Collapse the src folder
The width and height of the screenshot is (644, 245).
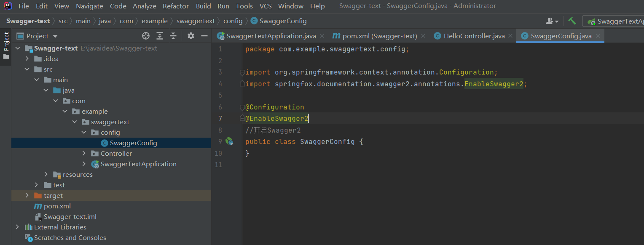click(27, 69)
